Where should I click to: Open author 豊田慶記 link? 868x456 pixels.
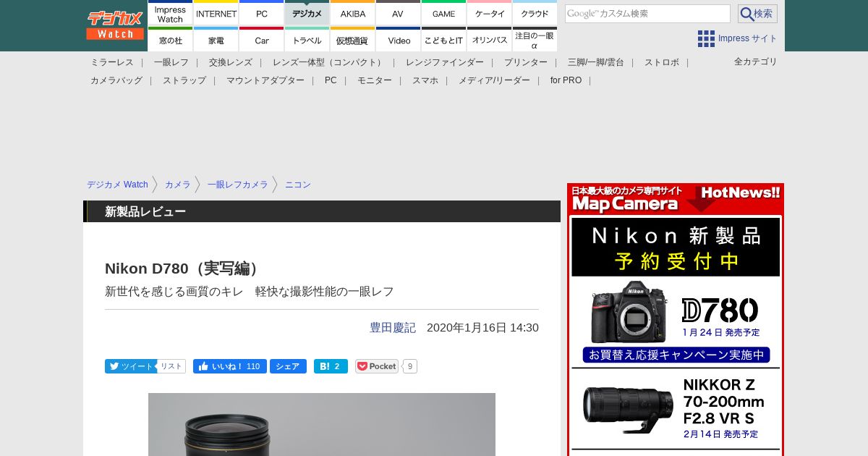click(393, 327)
